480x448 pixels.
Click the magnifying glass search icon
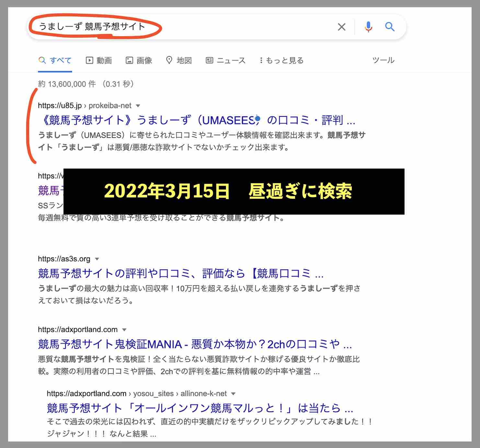click(x=390, y=27)
